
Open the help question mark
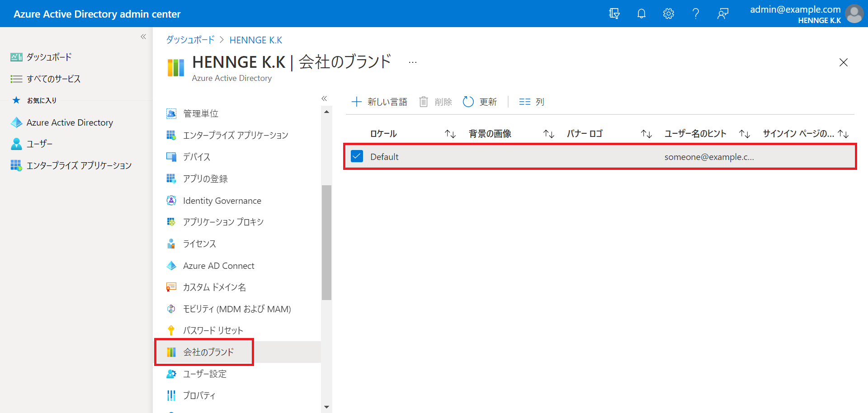(695, 14)
